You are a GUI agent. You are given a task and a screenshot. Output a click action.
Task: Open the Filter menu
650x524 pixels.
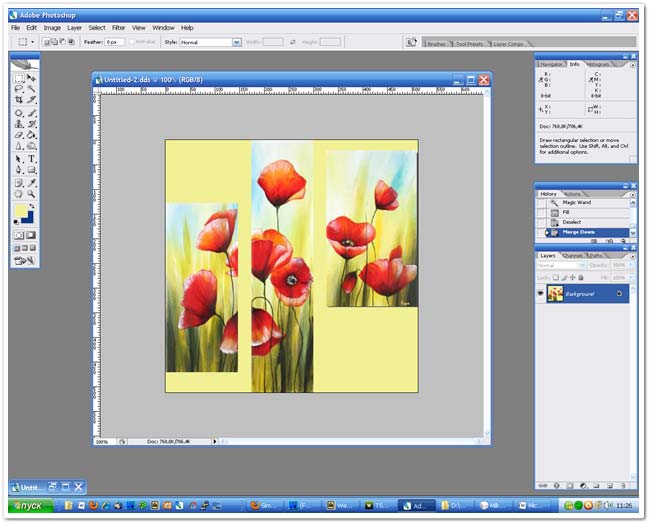[118, 28]
